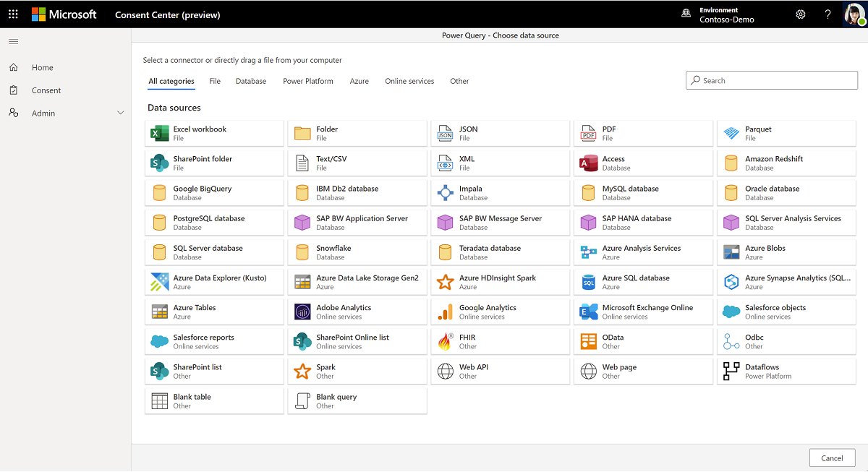The height and width of the screenshot is (472, 868).
Task: Choose the Adobe Analytics icon
Action: (x=302, y=312)
